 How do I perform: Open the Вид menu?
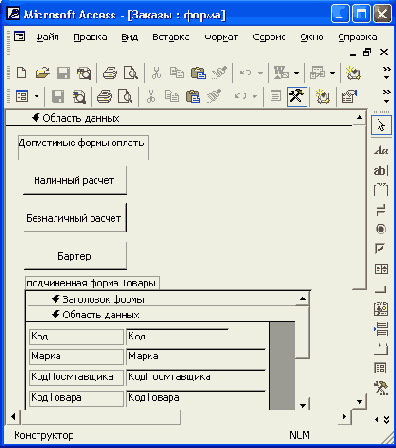tap(130, 37)
